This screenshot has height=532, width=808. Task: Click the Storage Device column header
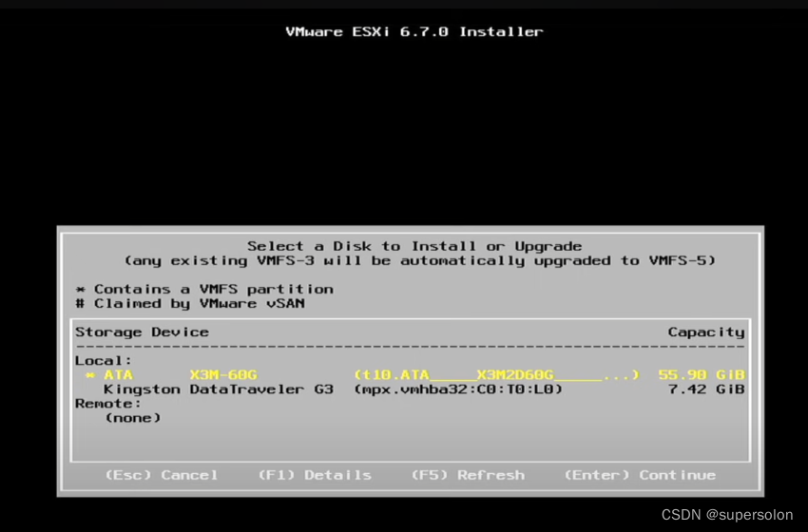pyautogui.click(x=142, y=332)
